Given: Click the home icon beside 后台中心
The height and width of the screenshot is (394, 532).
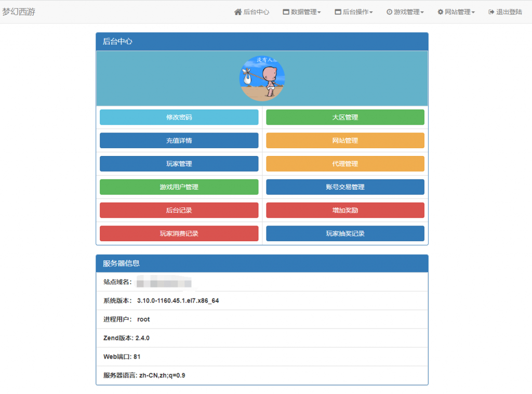Looking at the screenshot, I should coord(238,12).
